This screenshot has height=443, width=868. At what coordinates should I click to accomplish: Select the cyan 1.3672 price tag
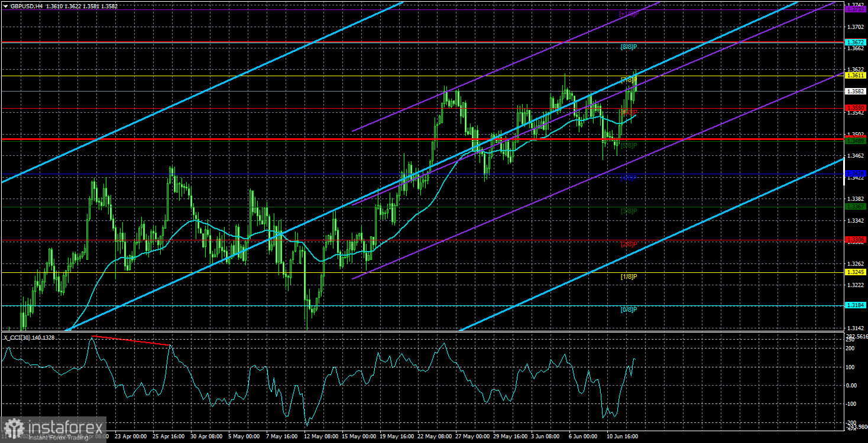click(856, 43)
